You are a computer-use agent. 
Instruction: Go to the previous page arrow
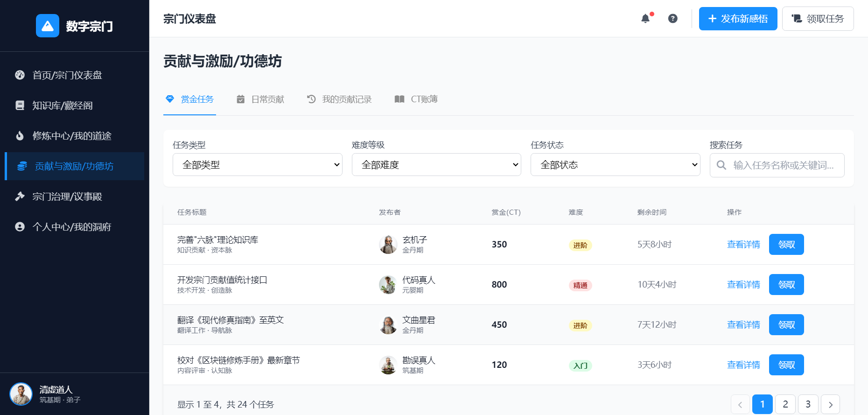pos(740,404)
